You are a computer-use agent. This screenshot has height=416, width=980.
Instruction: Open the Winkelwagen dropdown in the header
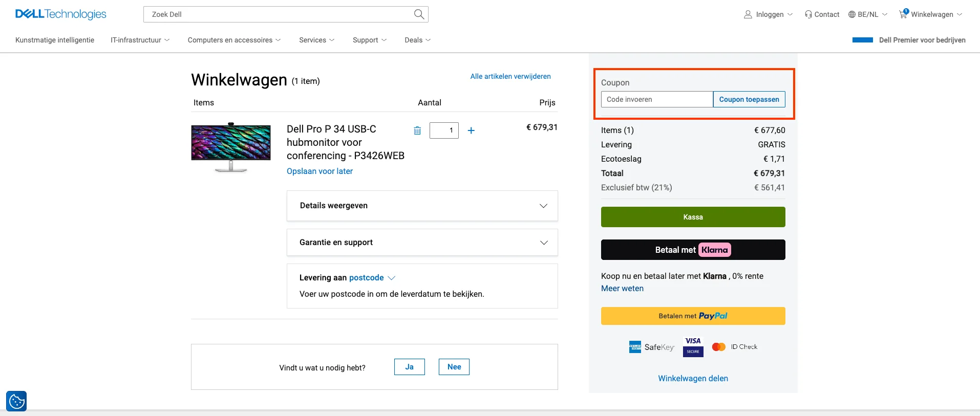click(x=931, y=14)
